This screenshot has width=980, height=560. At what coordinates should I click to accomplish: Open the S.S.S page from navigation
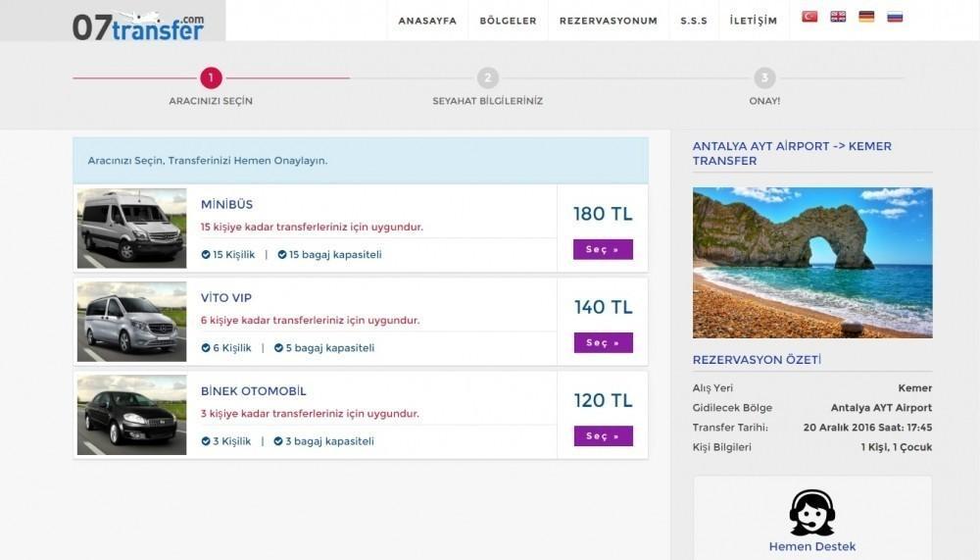tap(694, 21)
